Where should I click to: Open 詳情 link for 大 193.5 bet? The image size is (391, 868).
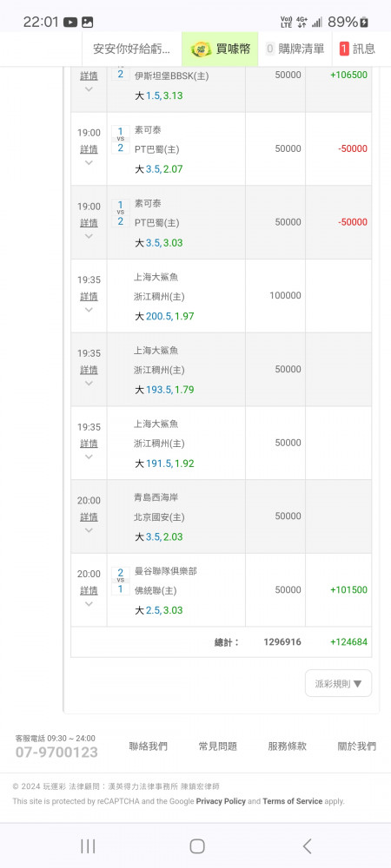[x=89, y=370]
